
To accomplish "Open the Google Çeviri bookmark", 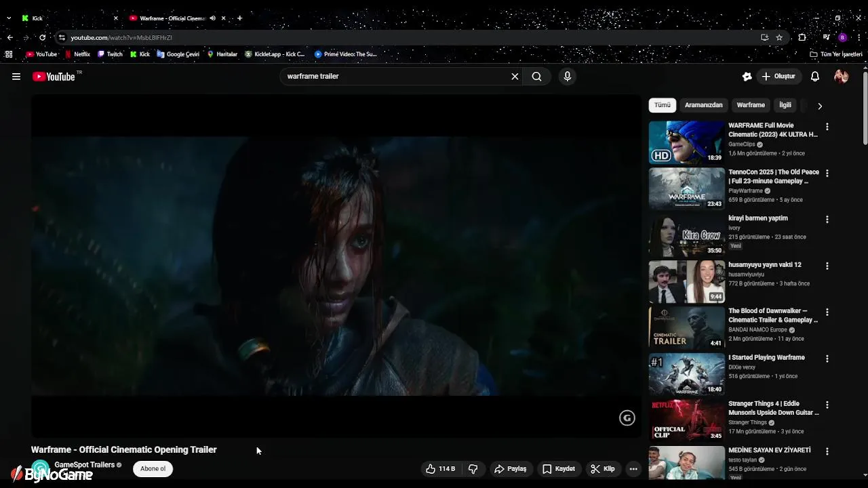I will point(178,54).
